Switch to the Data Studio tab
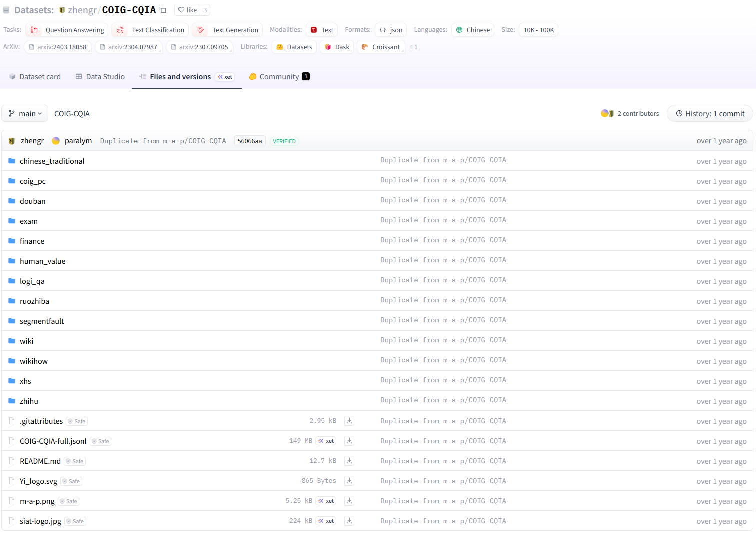 (100, 76)
